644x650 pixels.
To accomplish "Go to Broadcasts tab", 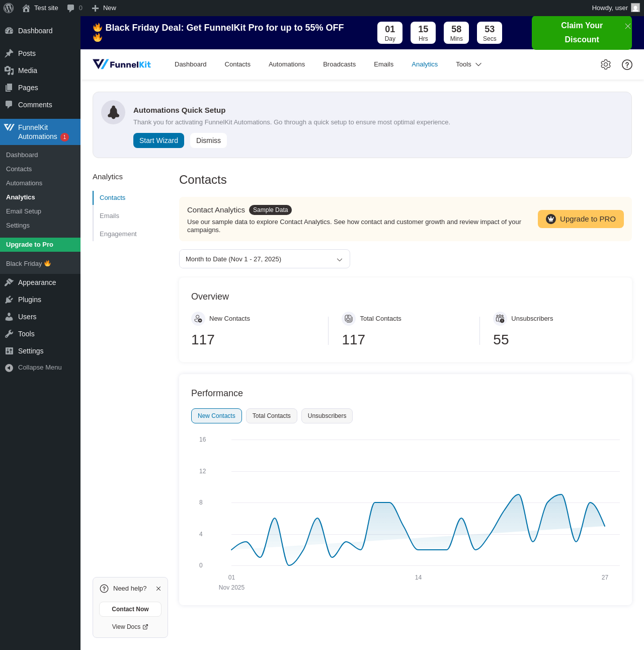I will [339, 64].
